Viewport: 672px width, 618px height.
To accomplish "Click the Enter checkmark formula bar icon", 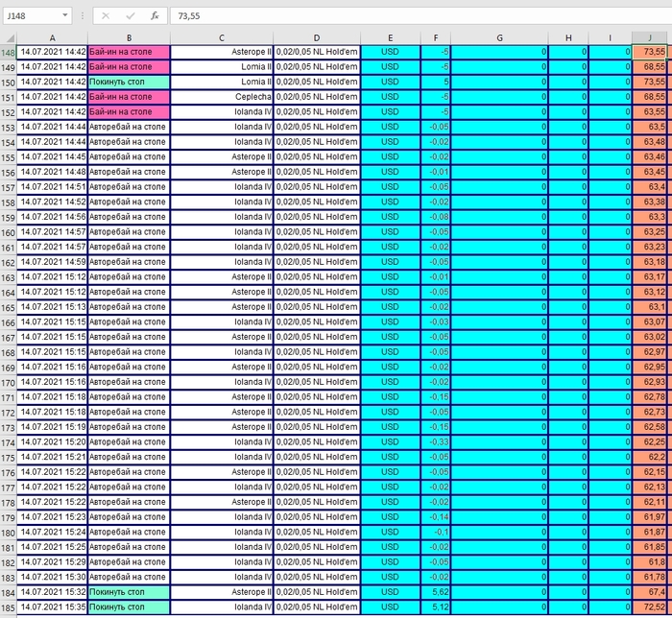I will tap(131, 16).
